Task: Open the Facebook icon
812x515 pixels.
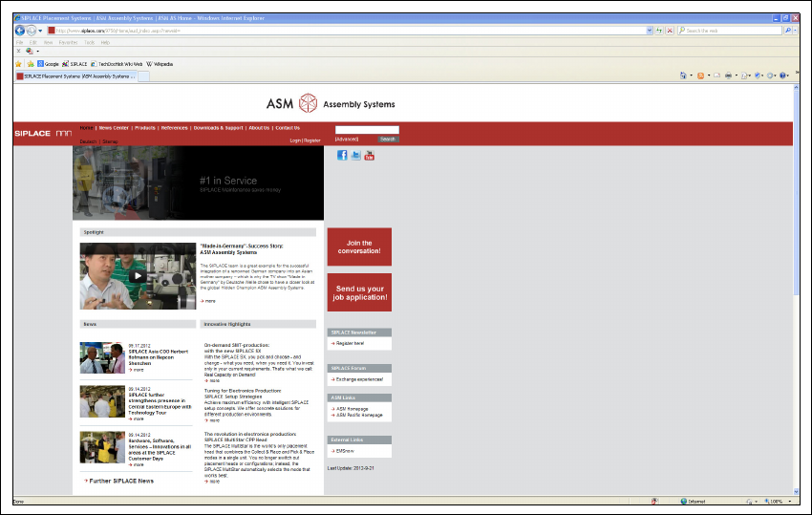Action: pyautogui.click(x=342, y=155)
